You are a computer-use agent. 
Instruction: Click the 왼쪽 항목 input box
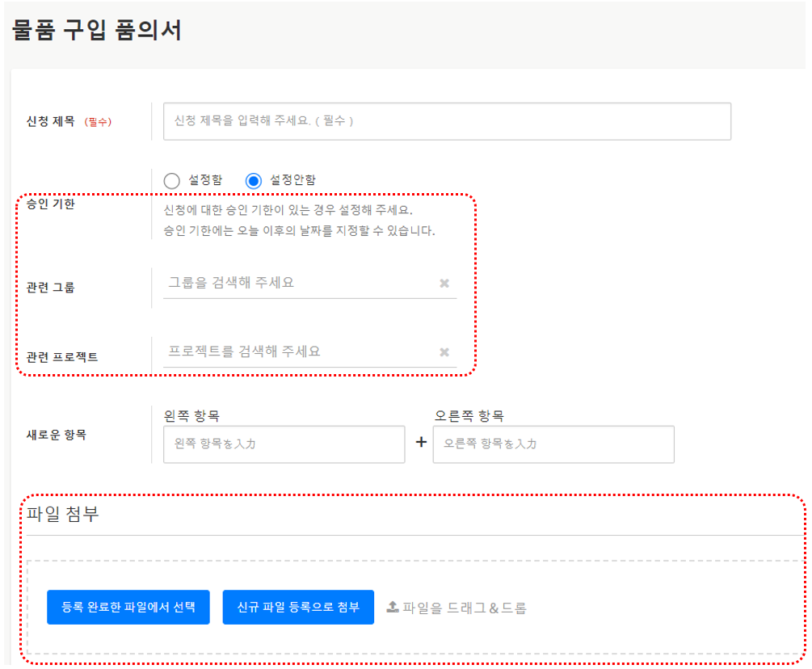tap(284, 444)
